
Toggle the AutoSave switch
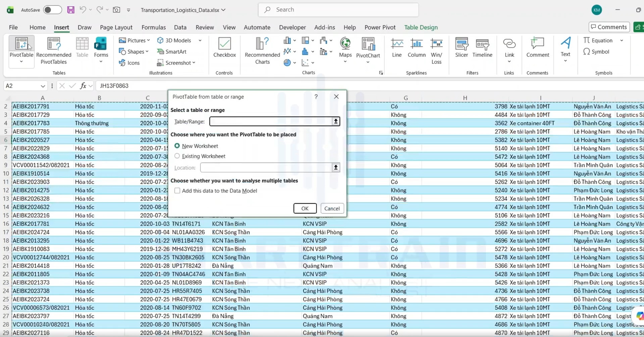tap(53, 10)
